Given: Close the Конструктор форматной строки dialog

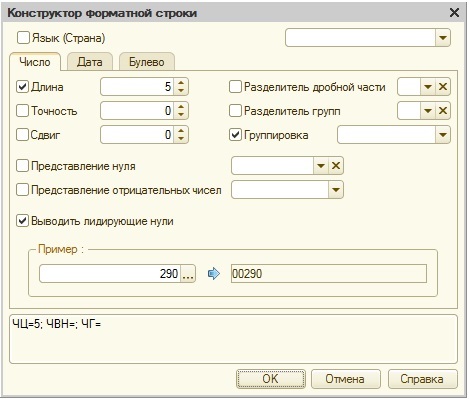Looking at the screenshot, I should pos(454,13).
